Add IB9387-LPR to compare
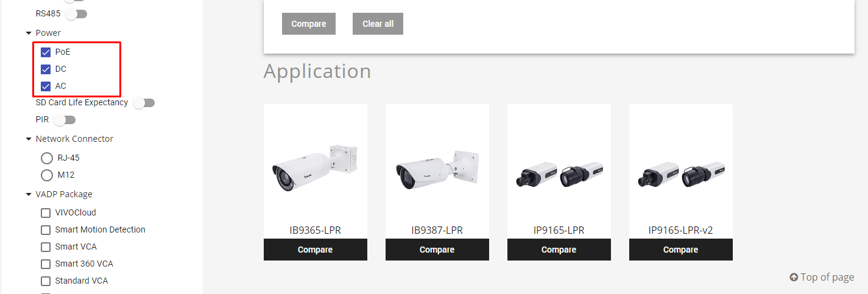 click(437, 250)
